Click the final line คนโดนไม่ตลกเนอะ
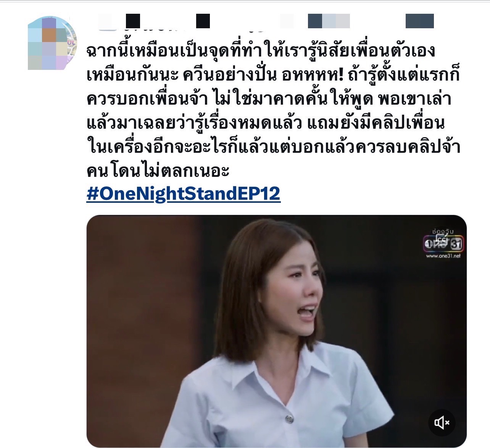This screenshot has width=490, height=448. 158,171
